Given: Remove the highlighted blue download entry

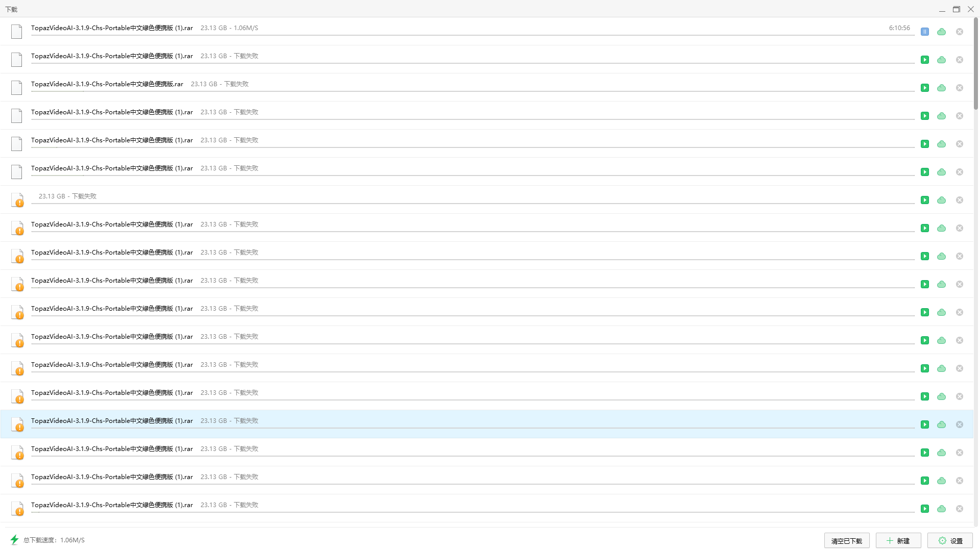Looking at the screenshot, I should pos(960,424).
